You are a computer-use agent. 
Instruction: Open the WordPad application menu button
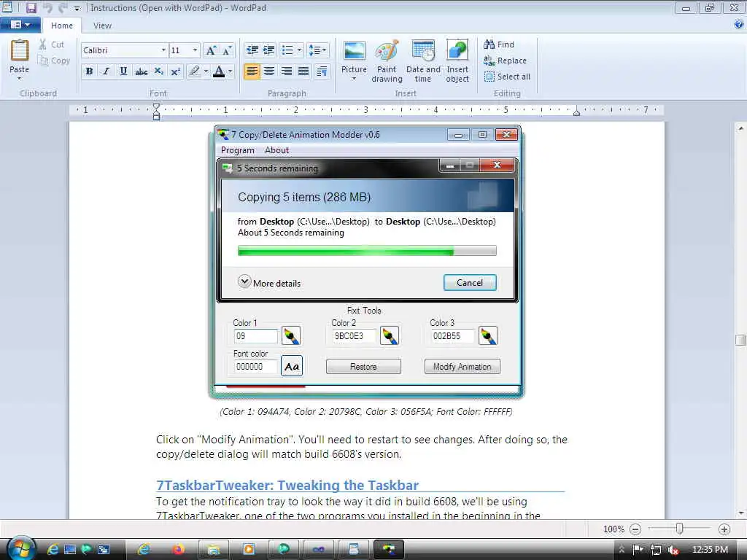pyautogui.click(x=20, y=25)
